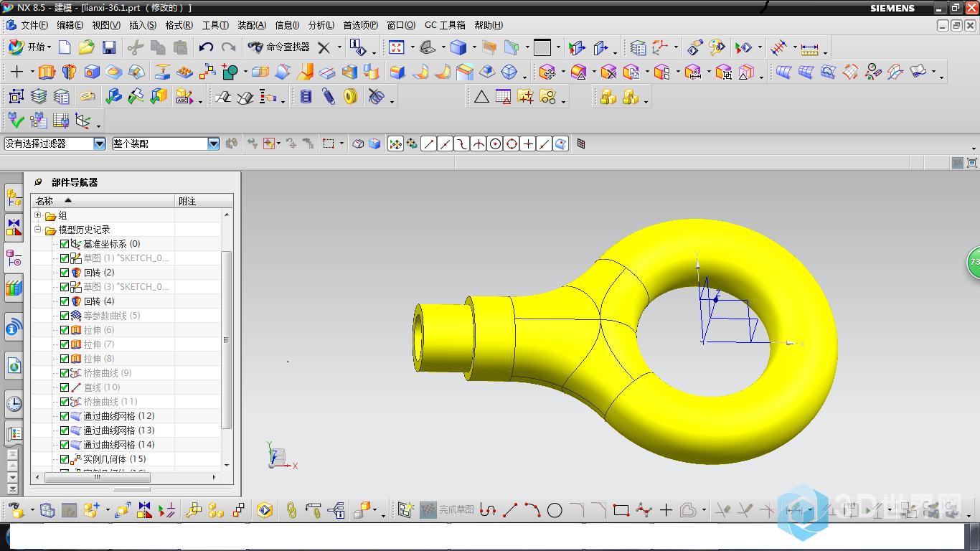The width and height of the screenshot is (980, 551).
Task: Toggle checkbox for 桥接曲线 (9)
Action: [x=65, y=373]
